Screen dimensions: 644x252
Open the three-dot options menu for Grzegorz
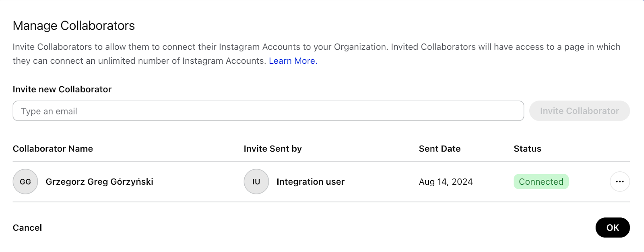point(620,181)
